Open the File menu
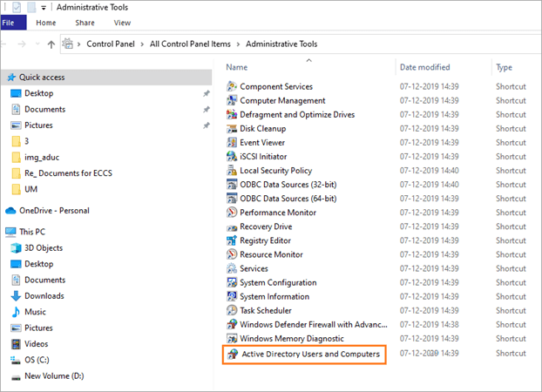 click(x=13, y=23)
